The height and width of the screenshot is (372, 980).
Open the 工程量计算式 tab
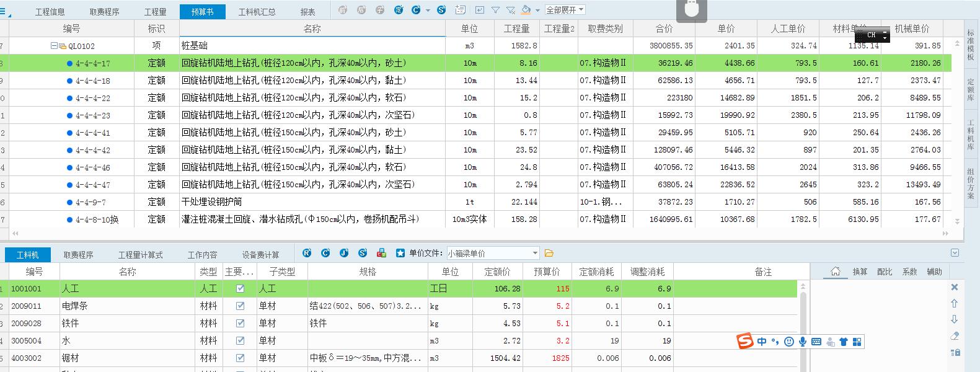point(140,255)
